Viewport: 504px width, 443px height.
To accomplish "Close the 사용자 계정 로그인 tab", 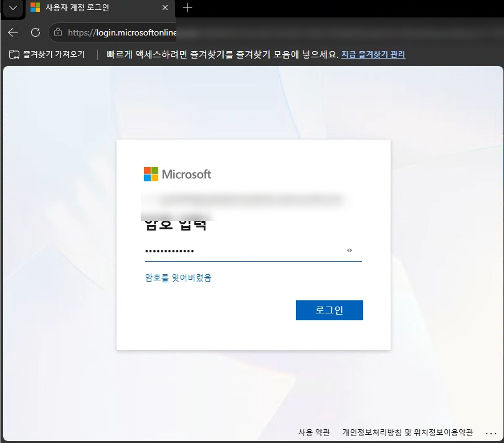I will (x=165, y=7).
